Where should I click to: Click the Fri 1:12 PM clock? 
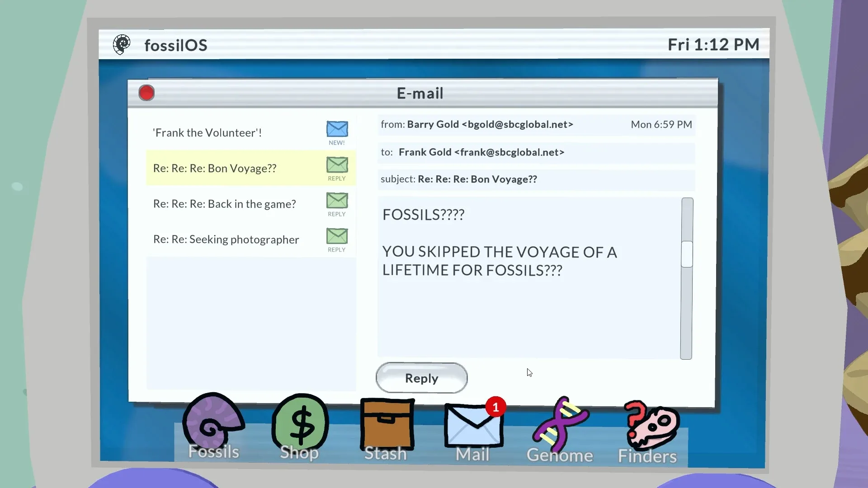coord(713,45)
